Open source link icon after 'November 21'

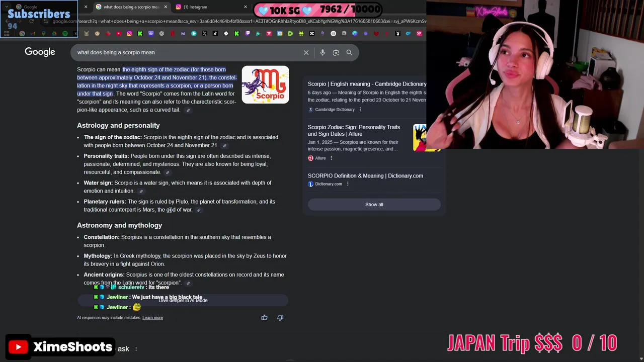(x=224, y=146)
